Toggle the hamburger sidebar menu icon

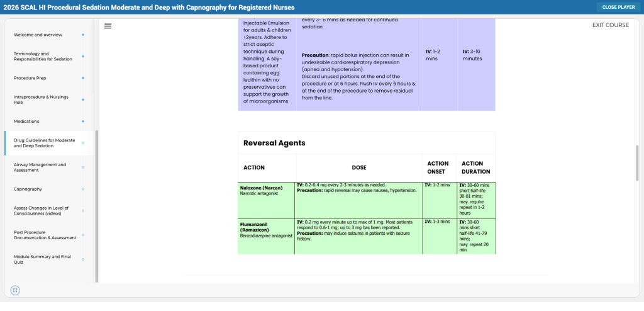(x=108, y=26)
